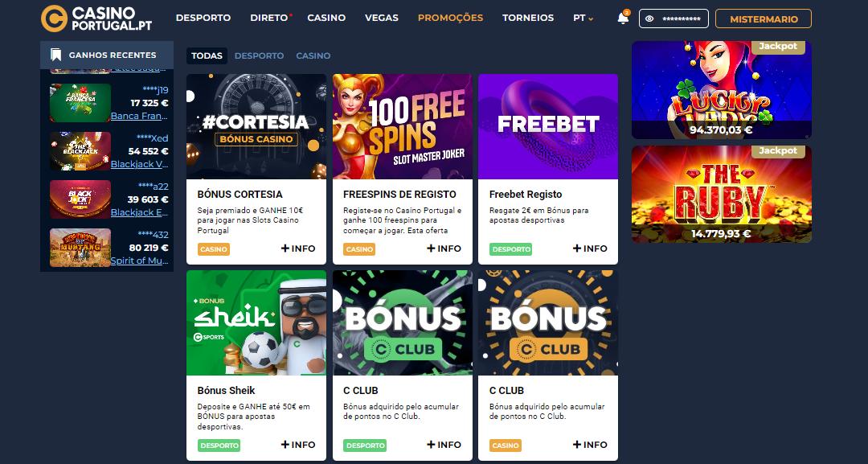Toggle balance visibility eye icon

tap(649, 18)
